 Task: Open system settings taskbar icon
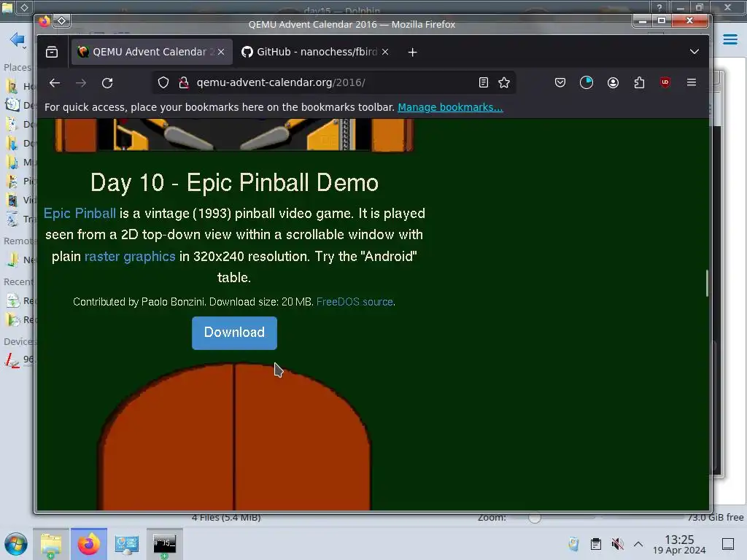(x=127, y=544)
